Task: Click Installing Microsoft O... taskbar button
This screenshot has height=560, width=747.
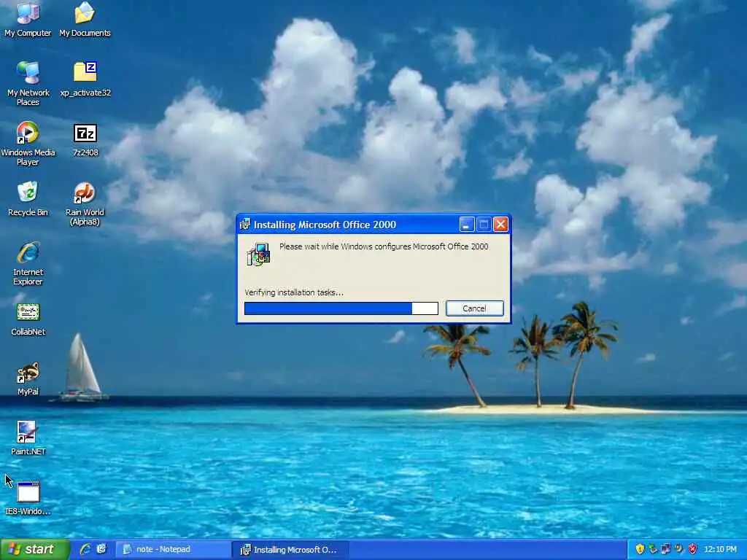Action: 290,550
